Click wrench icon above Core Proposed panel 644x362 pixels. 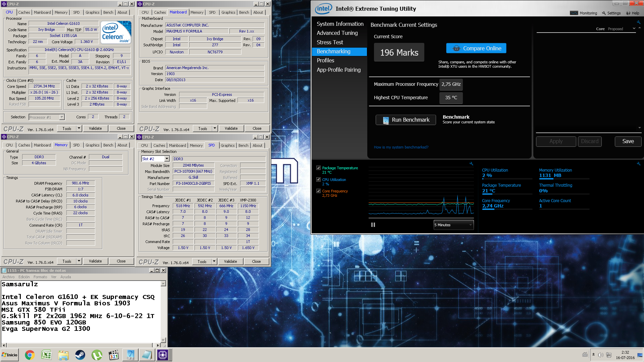click(639, 22)
